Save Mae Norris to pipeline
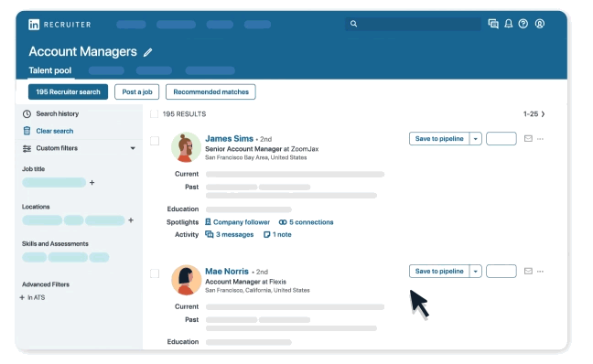The image size is (593, 364). (x=439, y=271)
